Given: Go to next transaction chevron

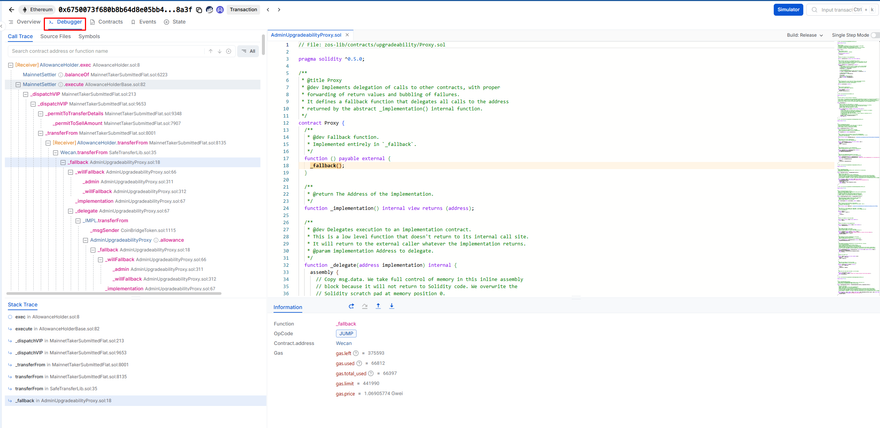Looking at the screenshot, I should pos(279,10).
